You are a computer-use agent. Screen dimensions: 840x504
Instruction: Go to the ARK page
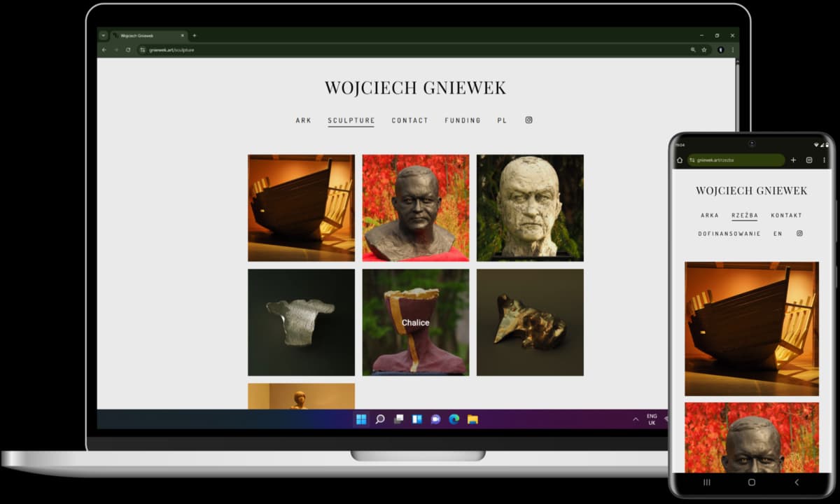click(x=303, y=120)
